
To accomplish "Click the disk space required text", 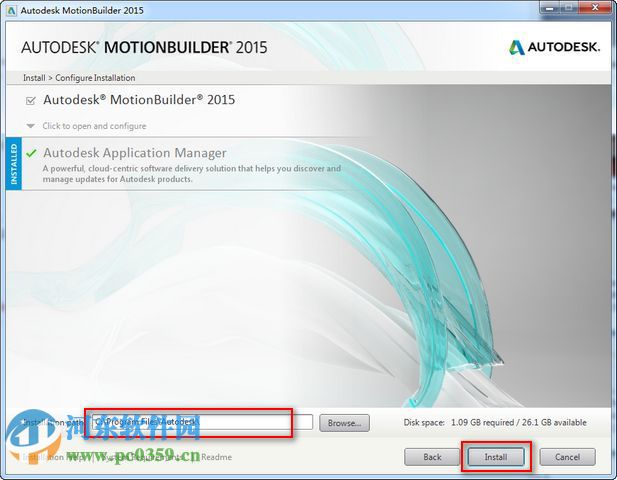I will (x=495, y=423).
